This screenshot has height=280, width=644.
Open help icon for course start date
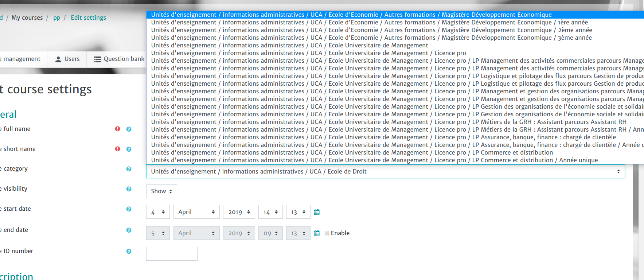(129, 209)
